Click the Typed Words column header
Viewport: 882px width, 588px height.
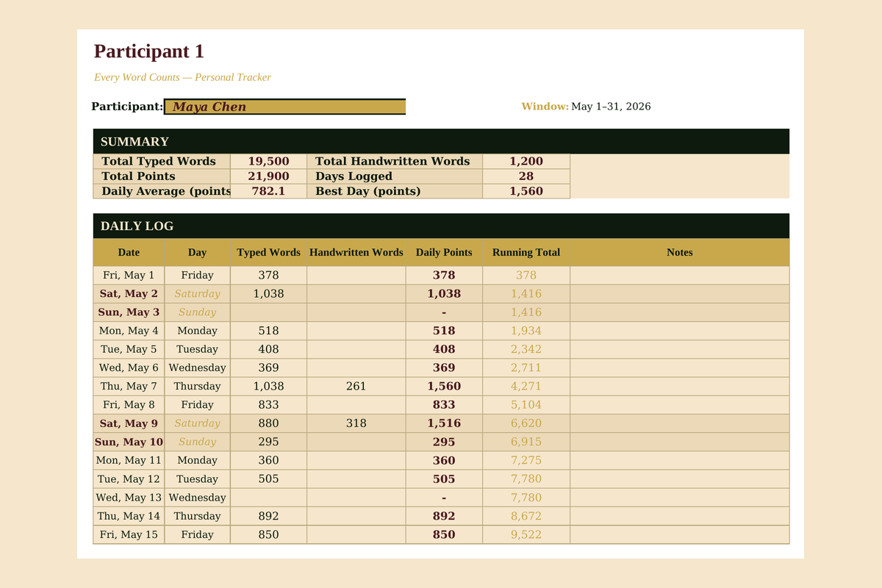pyautogui.click(x=268, y=252)
